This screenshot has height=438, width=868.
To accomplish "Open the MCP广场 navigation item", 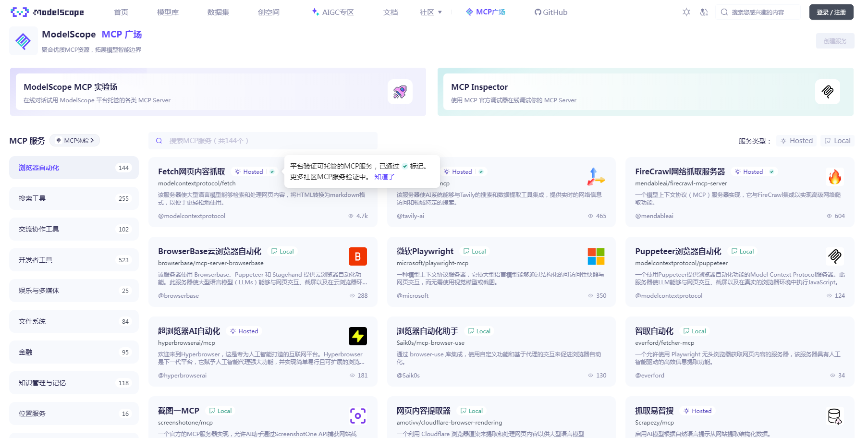I will click(486, 12).
